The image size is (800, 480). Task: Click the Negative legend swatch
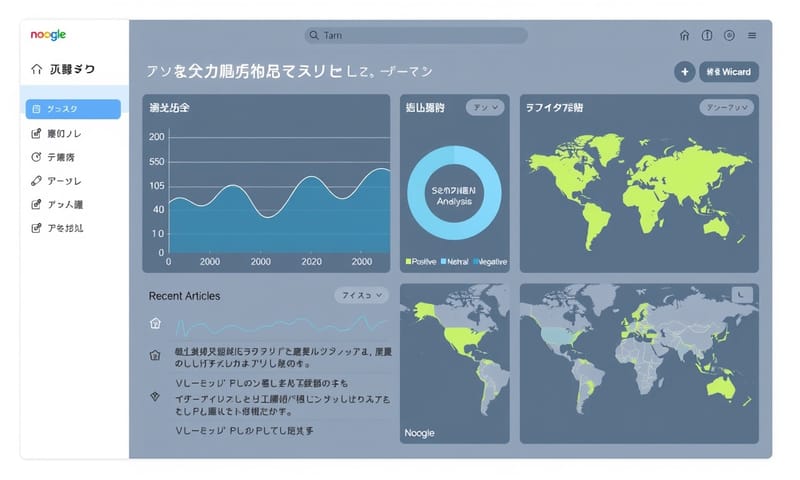click(x=476, y=262)
